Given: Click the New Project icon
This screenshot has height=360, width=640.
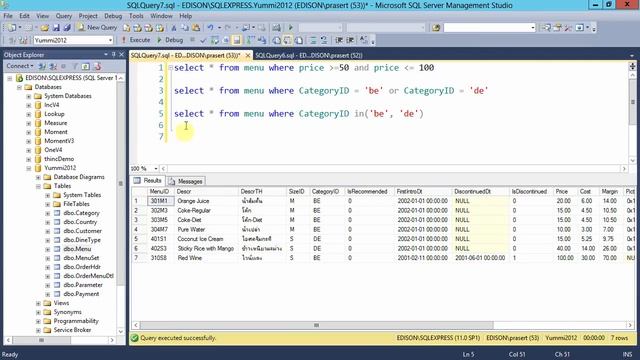Looking at the screenshot, I should pyautogui.click(x=11, y=28).
